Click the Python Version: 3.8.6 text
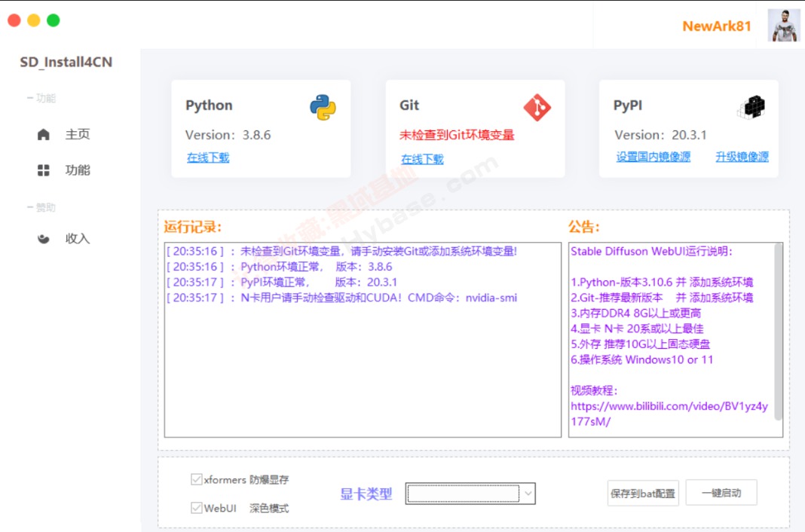Image resolution: width=805 pixels, height=532 pixels. pyautogui.click(x=228, y=135)
